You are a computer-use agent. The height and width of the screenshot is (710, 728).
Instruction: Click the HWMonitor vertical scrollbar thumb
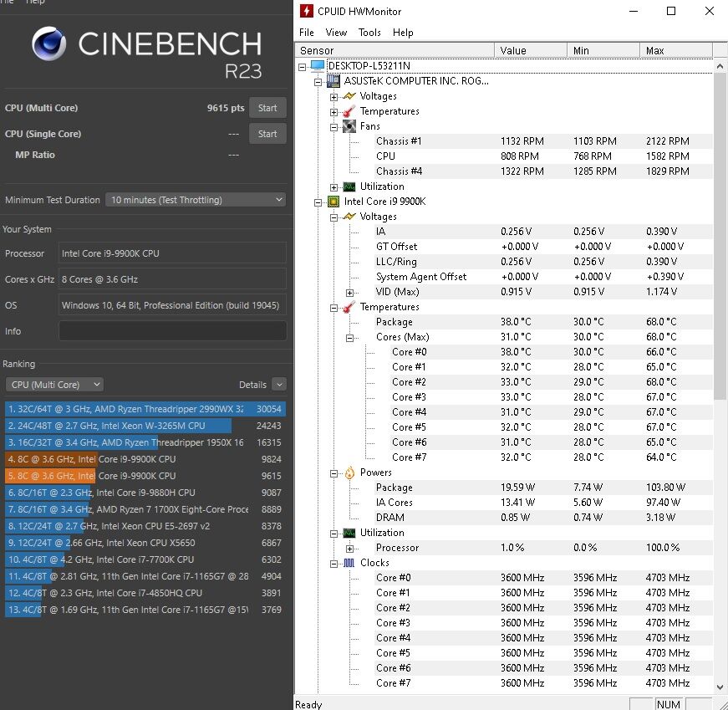point(720,237)
